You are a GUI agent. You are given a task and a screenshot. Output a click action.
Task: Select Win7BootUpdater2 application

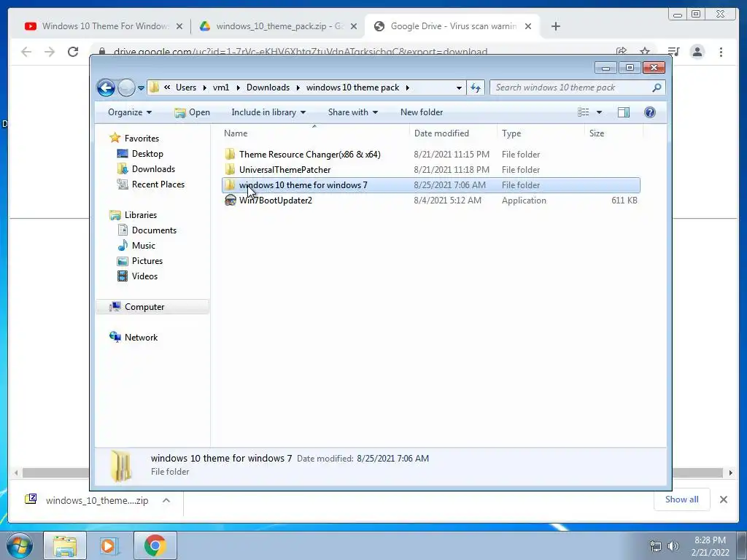click(430, 201)
